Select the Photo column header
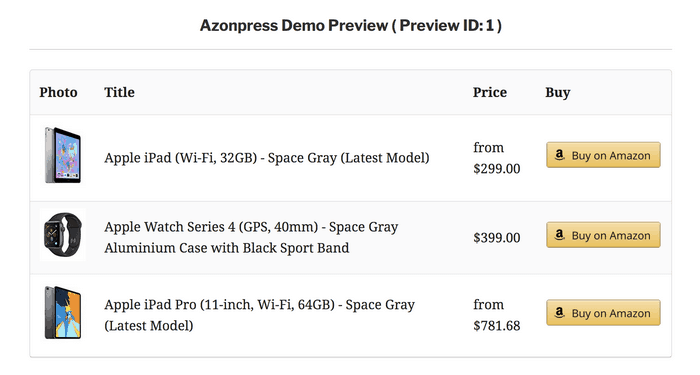700x375 pixels. [x=58, y=92]
